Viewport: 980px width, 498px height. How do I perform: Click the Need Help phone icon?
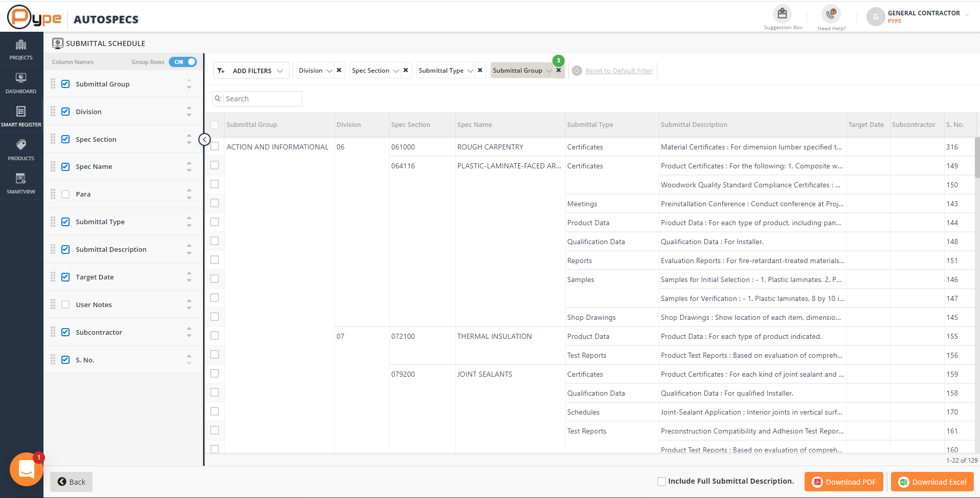(x=831, y=13)
